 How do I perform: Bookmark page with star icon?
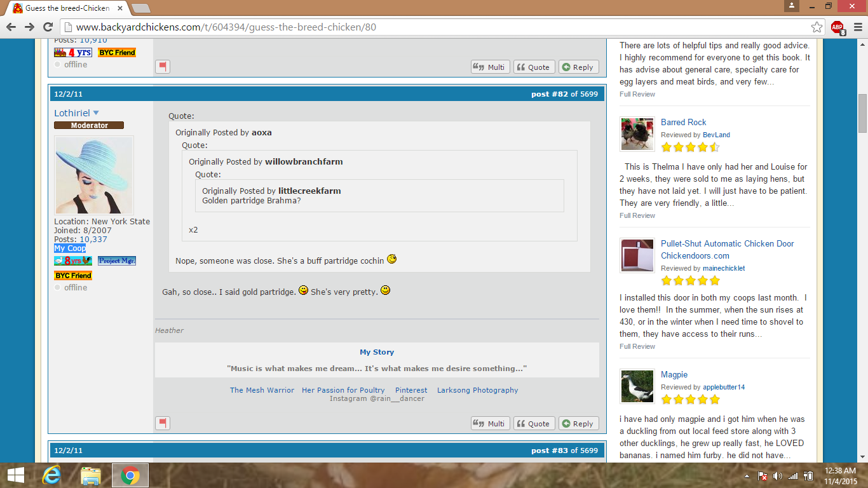(817, 27)
